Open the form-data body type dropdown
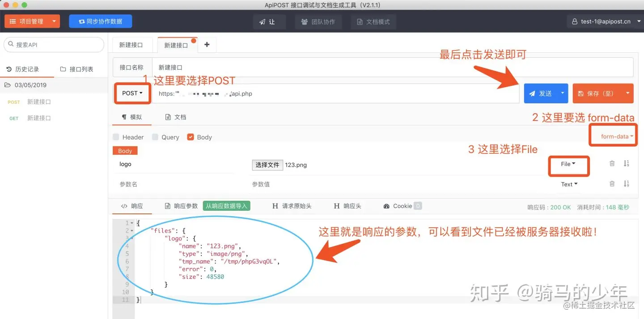The height and width of the screenshot is (319, 644). pyautogui.click(x=617, y=136)
